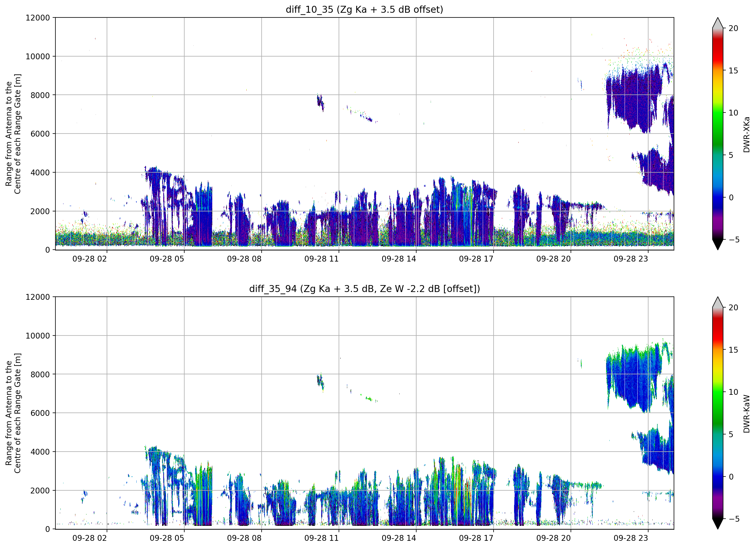The width and height of the screenshot is (756, 548).
Task: Click the top colorbar 10 tick label
Action: (x=733, y=113)
